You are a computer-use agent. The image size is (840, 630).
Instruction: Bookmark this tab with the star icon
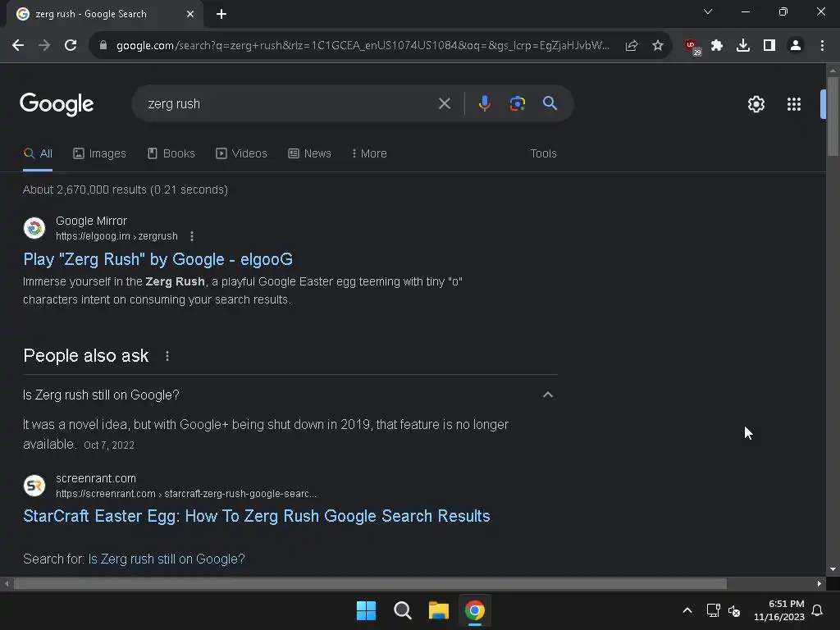[x=658, y=46]
